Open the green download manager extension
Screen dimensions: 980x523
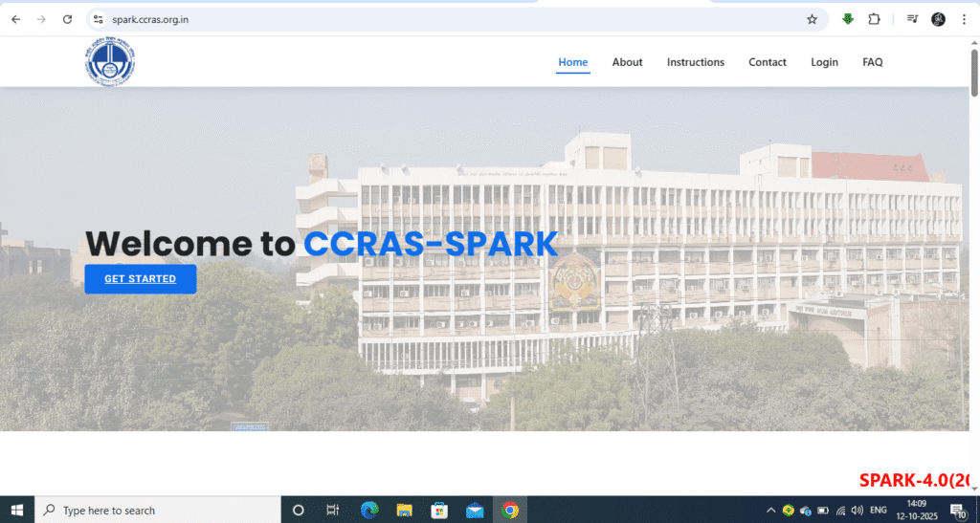click(848, 19)
